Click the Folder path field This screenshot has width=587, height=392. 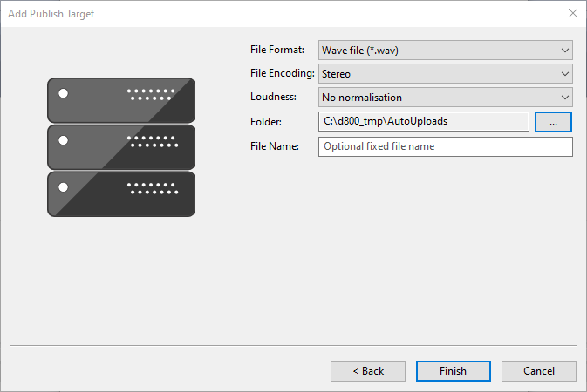pos(424,121)
